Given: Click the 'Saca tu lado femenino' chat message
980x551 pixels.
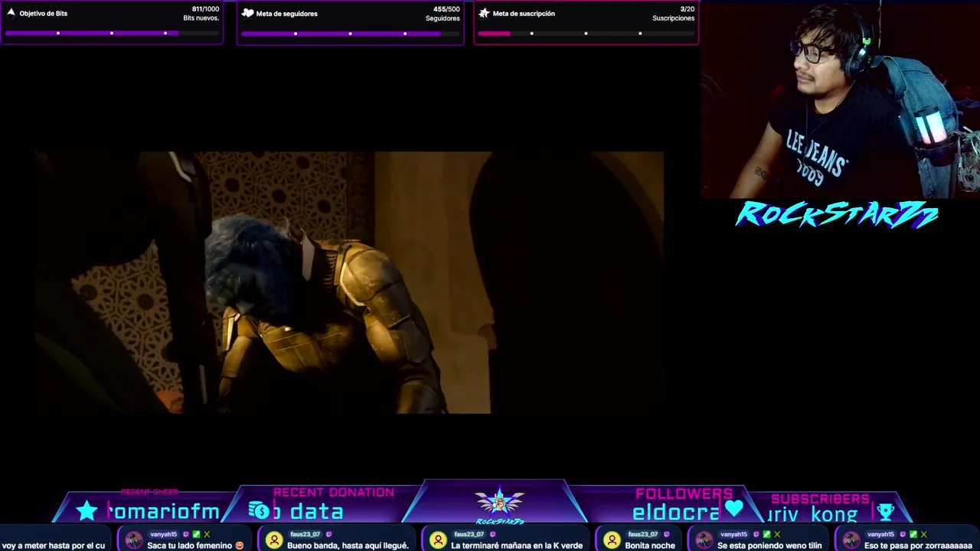Looking at the screenshot, I should point(195,546).
